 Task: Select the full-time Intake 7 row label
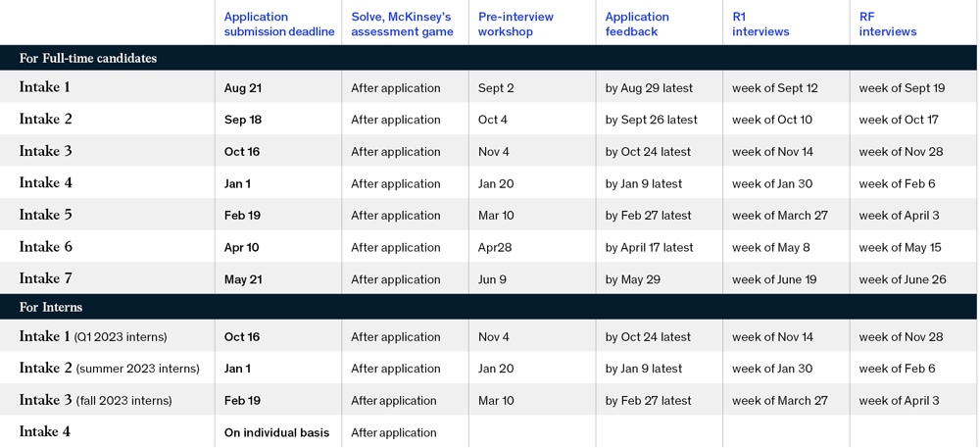(46, 279)
